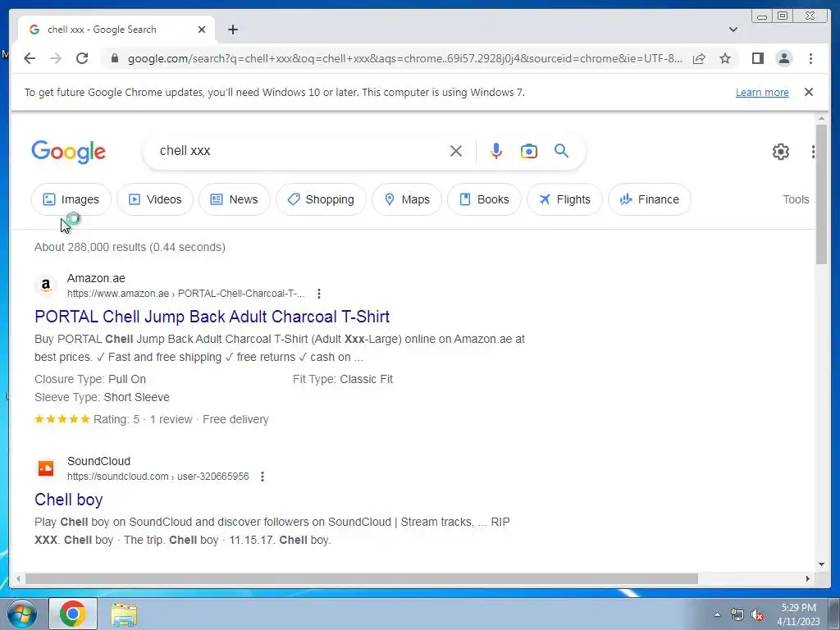Switch to the Flights results tab
This screenshot has height=630, width=840.
564,199
